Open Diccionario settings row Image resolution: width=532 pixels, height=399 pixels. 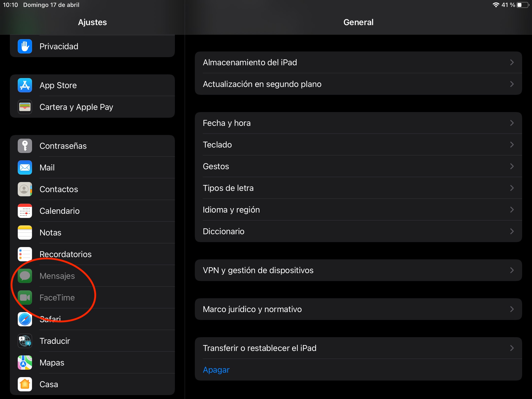point(358,231)
